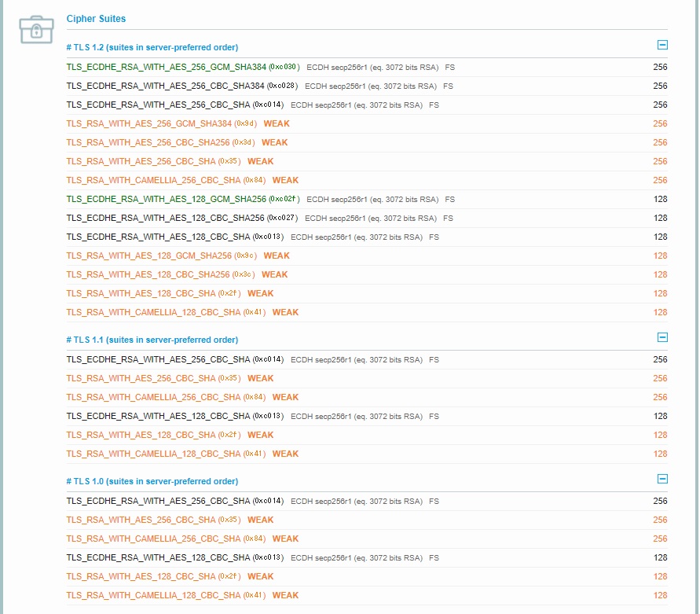
Task: Click the (0xc02f) hex code
Action: coord(284,199)
